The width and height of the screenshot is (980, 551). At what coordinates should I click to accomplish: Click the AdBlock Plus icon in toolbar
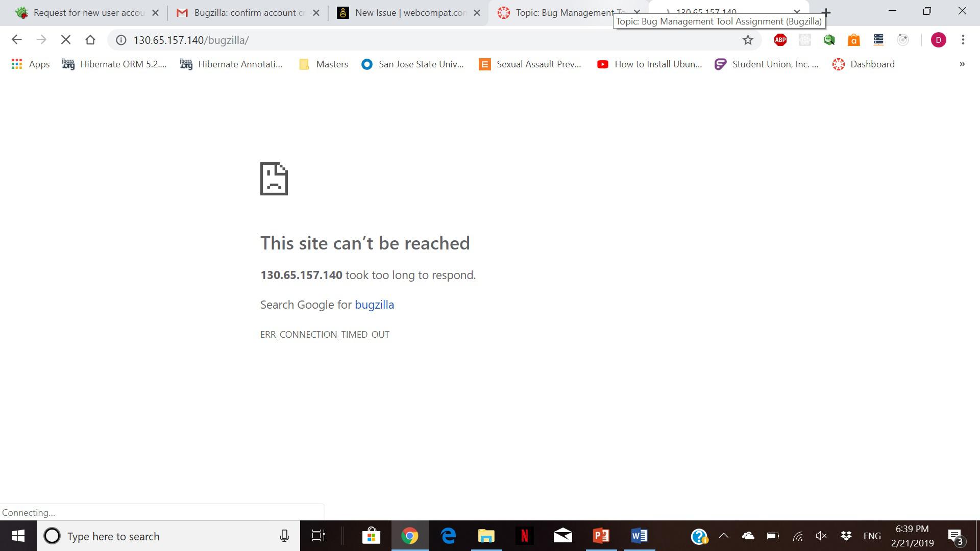tap(780, 40)
